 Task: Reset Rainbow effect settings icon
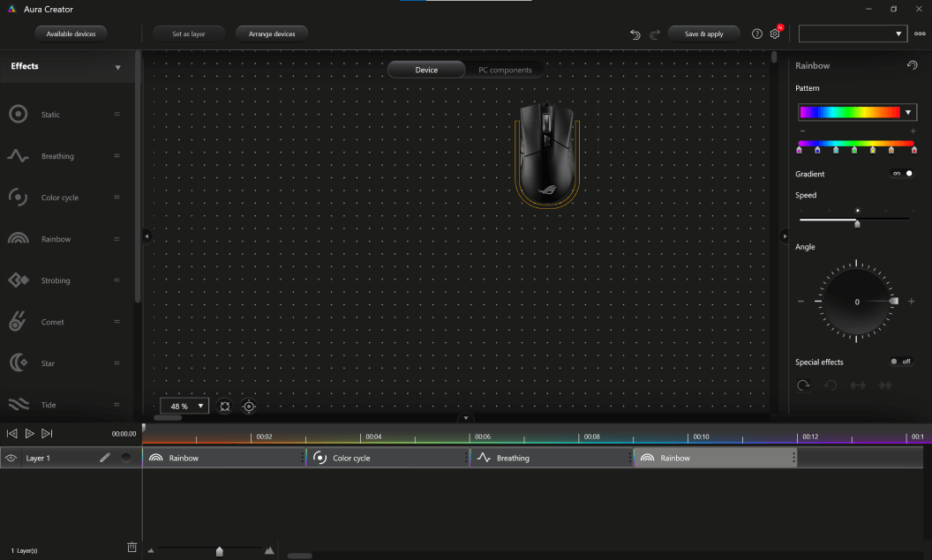click(913, 65)
